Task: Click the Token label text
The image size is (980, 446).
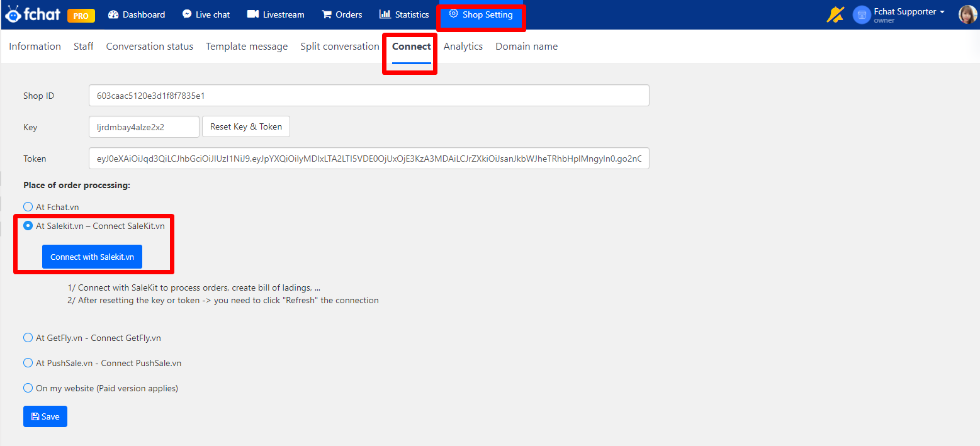Action: click(35, 159)
